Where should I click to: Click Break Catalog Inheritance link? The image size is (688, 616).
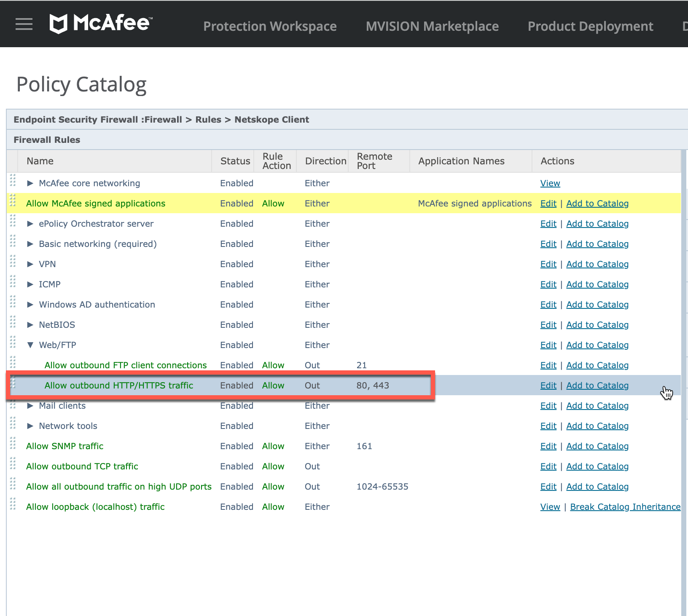(x=625, y=507)
